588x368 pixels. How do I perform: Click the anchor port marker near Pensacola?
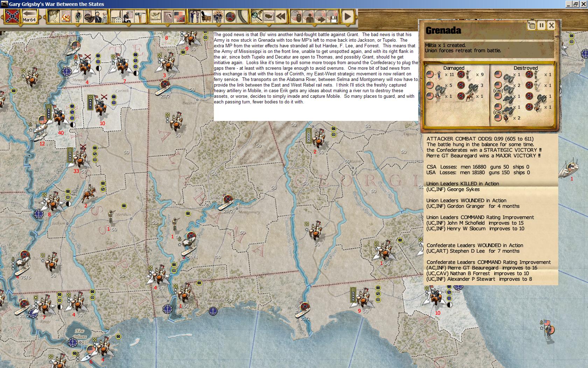(x=212, y=311)
